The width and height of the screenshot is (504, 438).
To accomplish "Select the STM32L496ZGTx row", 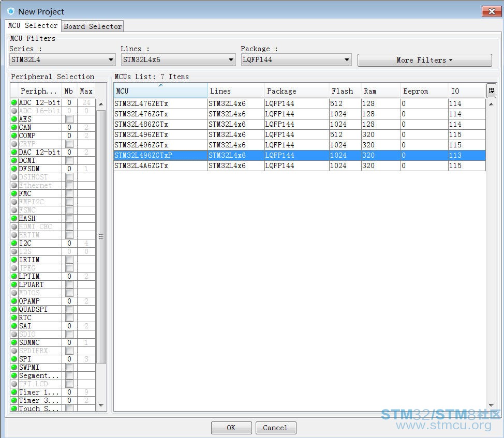I will (300, 145).
